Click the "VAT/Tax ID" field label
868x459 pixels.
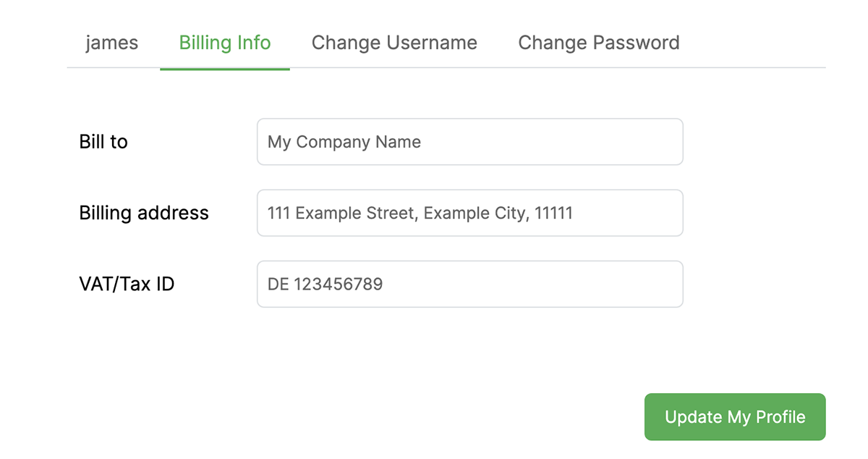pos(127,284)
